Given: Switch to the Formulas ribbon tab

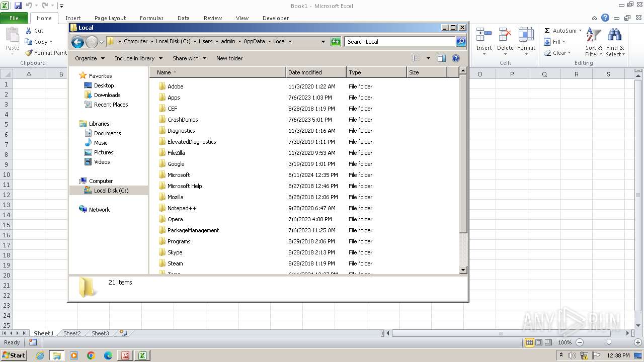Looking at the screenshot, I should (151, 18).
